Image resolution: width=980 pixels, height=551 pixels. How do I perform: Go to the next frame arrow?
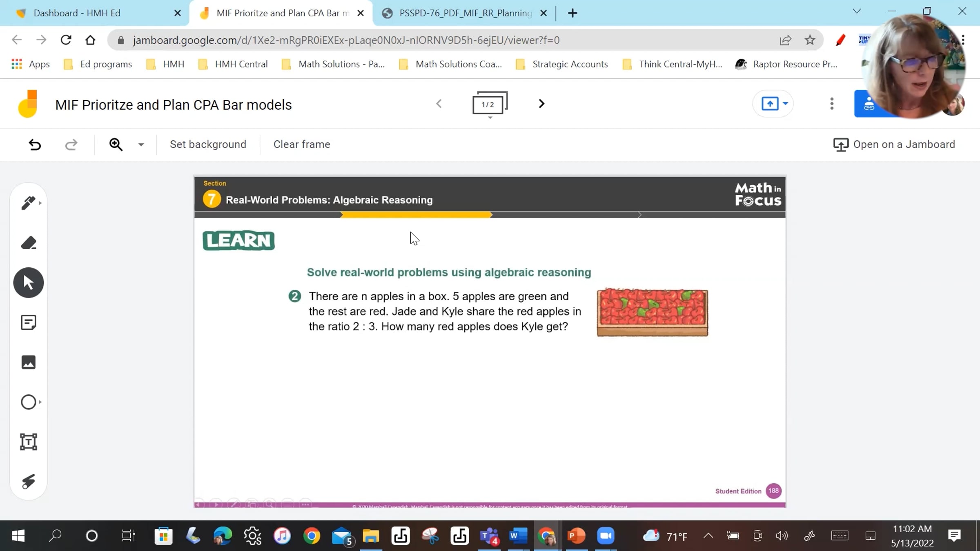coord(541,104)
